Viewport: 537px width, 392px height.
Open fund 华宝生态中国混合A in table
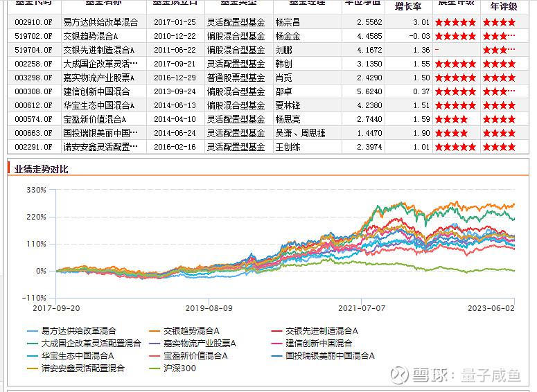99,105
